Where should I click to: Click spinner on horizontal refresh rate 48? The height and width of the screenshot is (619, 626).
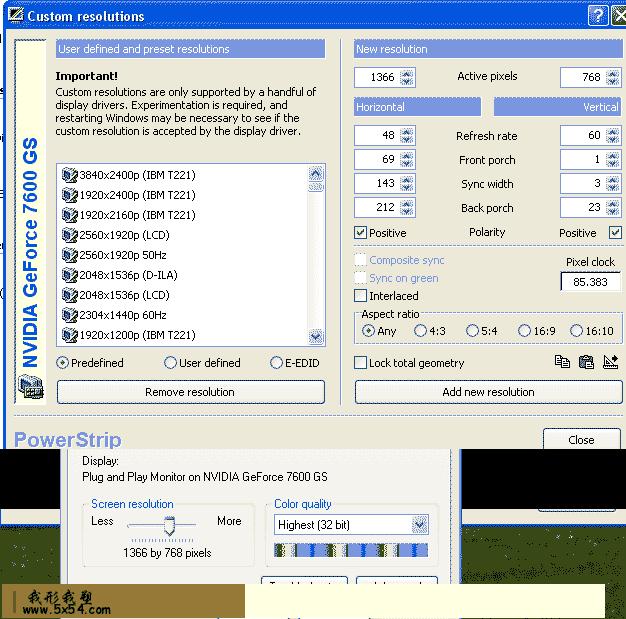click(407, 136)
